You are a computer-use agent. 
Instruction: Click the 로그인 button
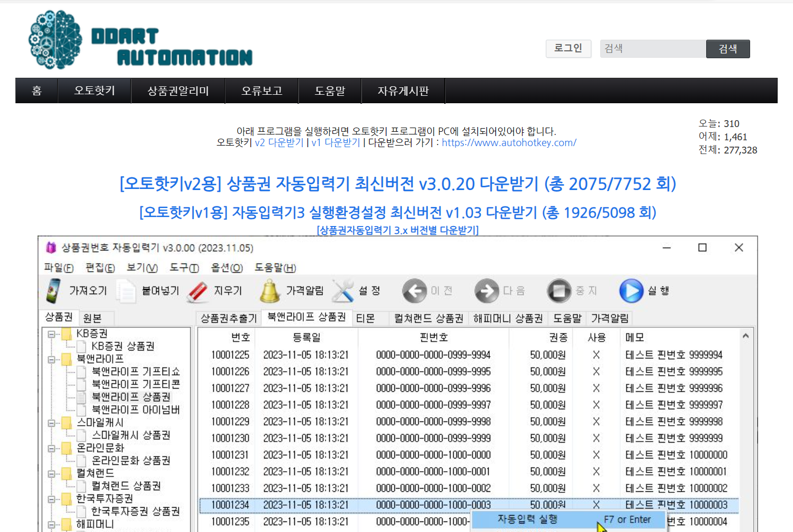click(568, 48)
